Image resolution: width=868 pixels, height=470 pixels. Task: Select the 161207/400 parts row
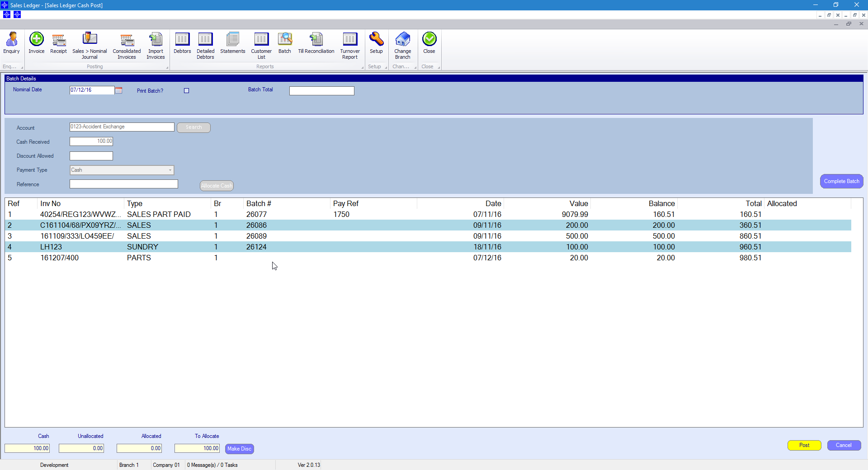tap(428, 258)
